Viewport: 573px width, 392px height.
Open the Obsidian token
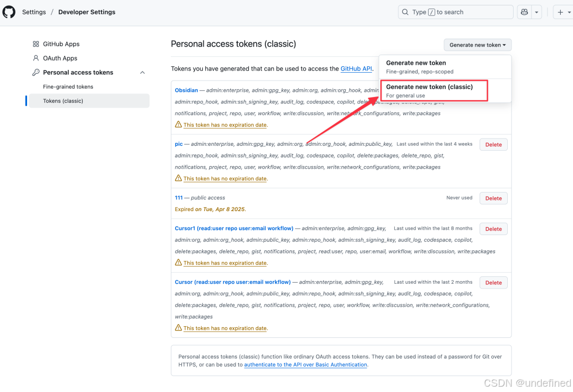[x=186, y=90]
